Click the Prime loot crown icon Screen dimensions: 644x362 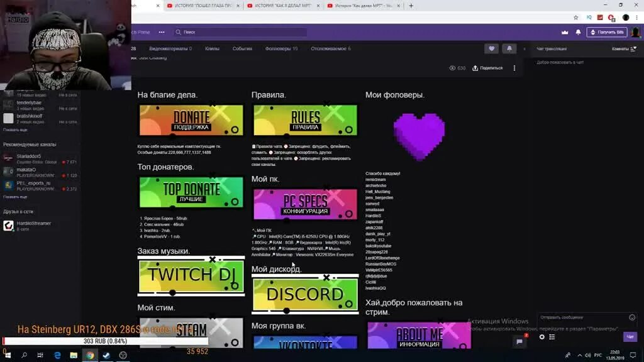565,32
